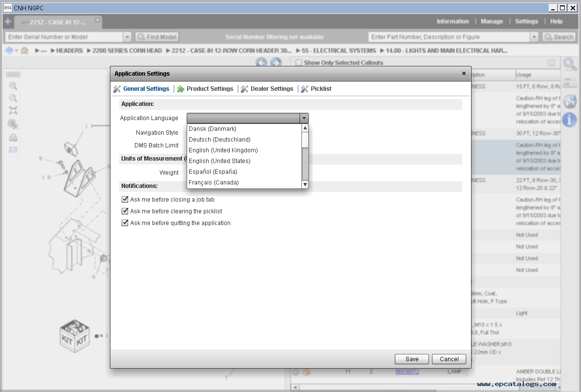
Task: Select Español (España) language
Action: pyautogui.click(x=244, y=172)
